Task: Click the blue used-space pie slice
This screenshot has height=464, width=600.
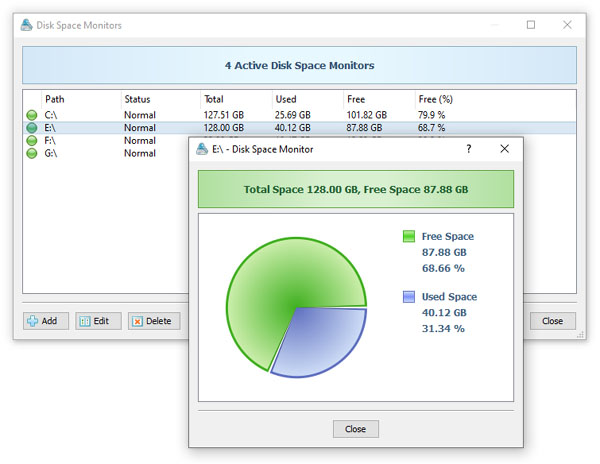Action: coord(321,340)
